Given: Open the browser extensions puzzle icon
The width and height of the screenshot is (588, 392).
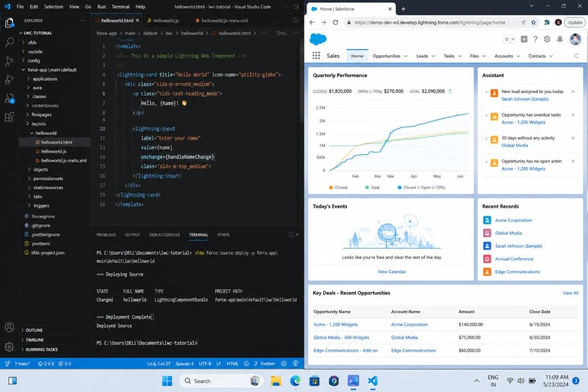Looking at the screenshot, I should tap(547, 23).
